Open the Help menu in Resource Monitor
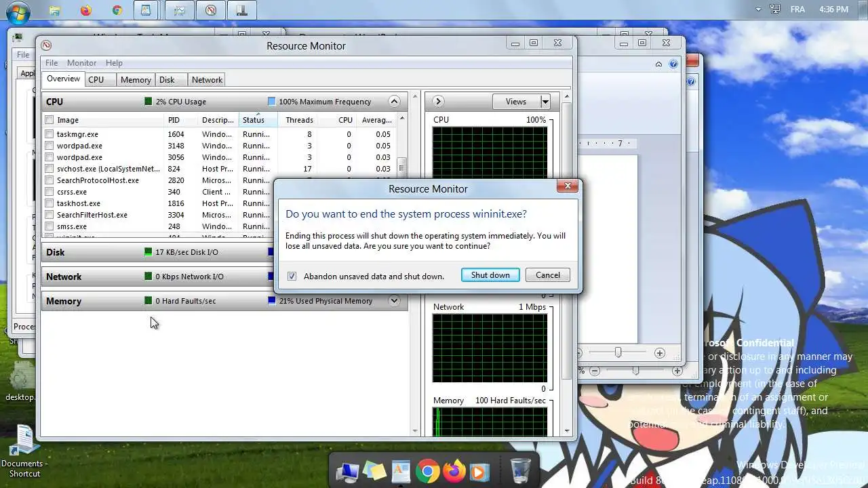868x488 pixels. point(114,63)
